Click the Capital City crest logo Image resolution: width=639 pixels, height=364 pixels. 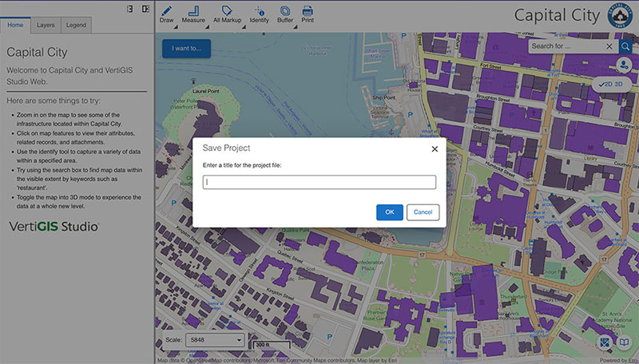pos(620,15)
